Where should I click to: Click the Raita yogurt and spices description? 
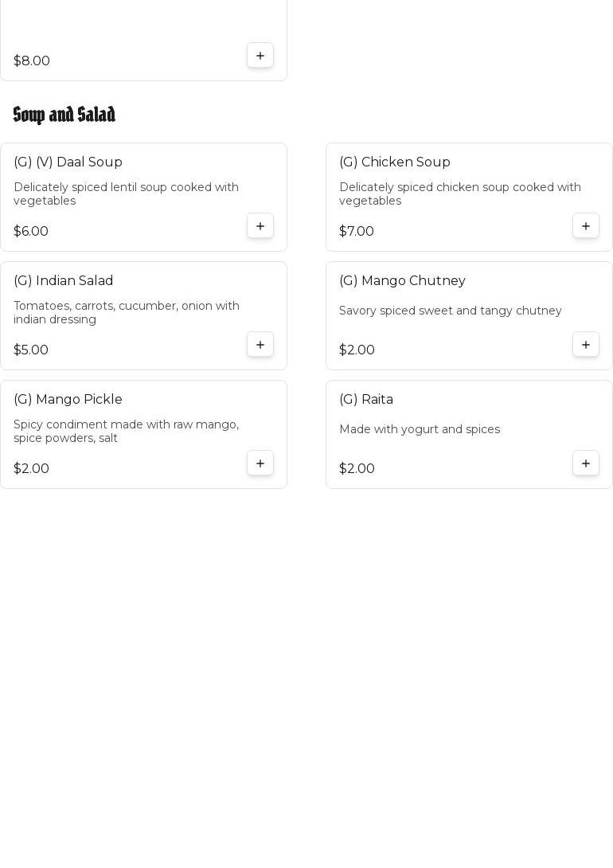coord(420,430)
